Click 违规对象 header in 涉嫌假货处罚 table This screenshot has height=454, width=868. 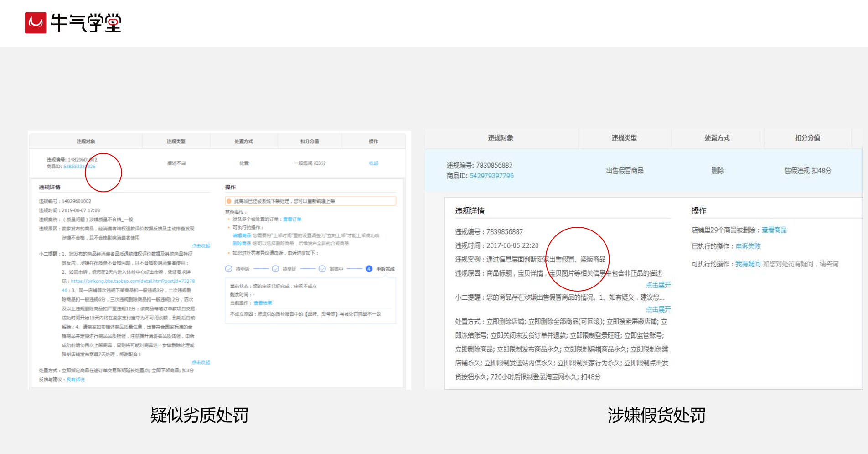tap(501, 138)
